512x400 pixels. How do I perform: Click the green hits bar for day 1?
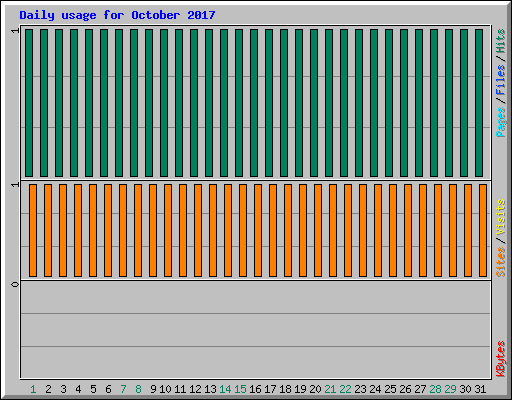[29, 103]
